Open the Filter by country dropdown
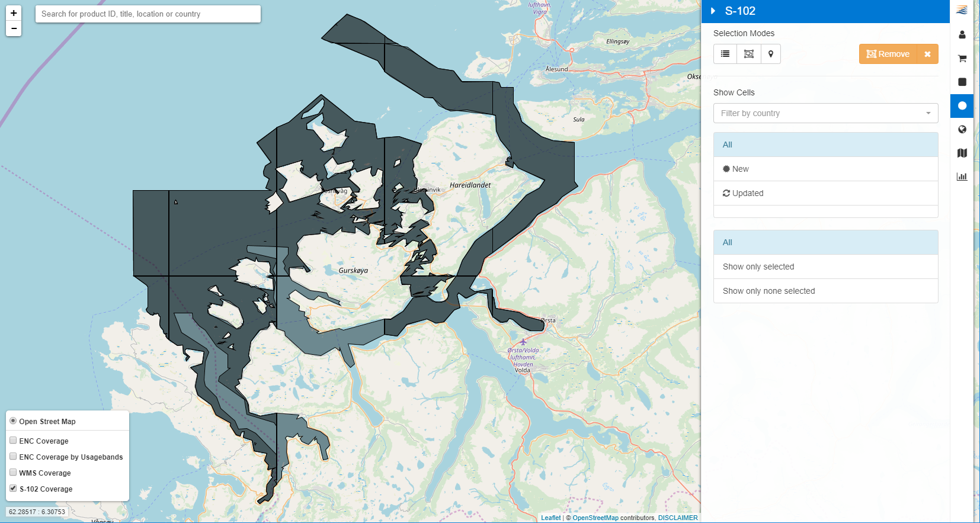Screen dimensions: 980x523 click(x=825, y=113)
